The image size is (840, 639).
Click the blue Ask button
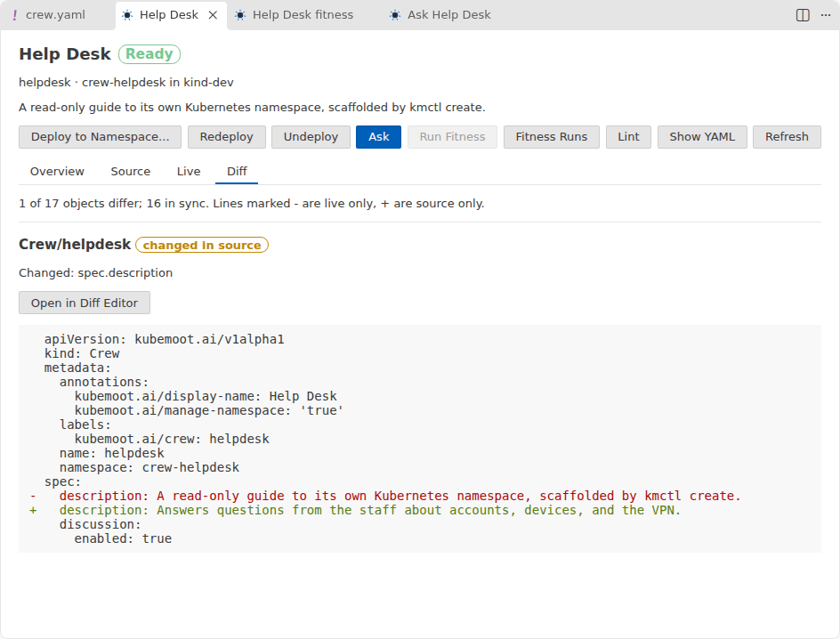(379, 137)
